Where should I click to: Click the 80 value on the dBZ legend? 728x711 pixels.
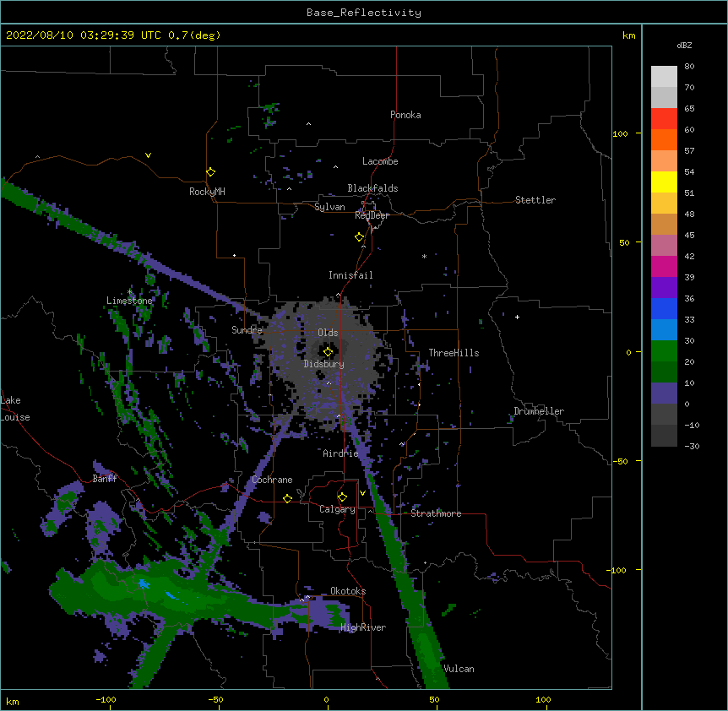tap(689, 67)
